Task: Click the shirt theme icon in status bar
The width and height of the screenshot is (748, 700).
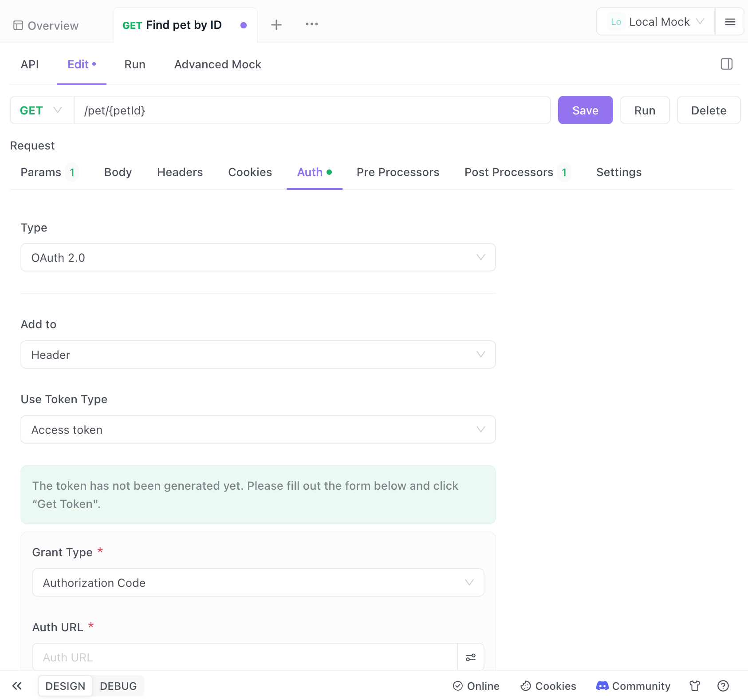Action: click(694, 686)
